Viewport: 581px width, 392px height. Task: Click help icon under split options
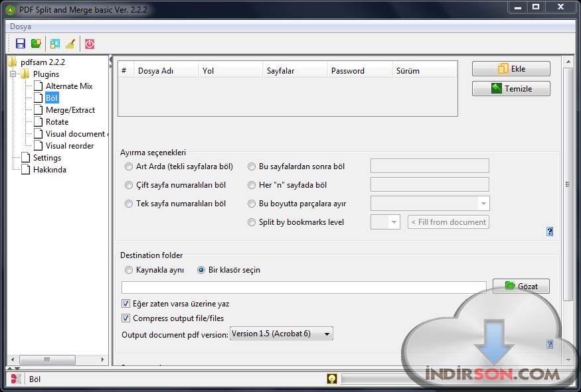[550, 231]
